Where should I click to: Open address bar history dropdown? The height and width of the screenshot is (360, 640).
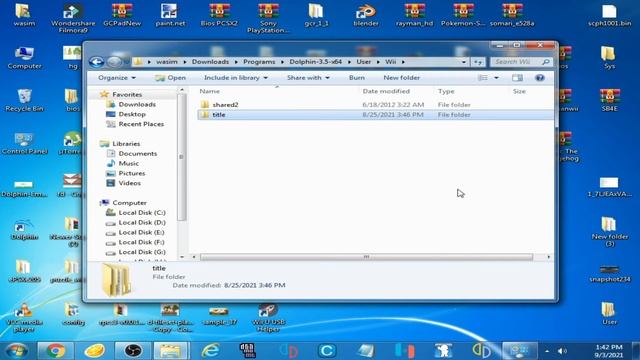coord(464,62)
